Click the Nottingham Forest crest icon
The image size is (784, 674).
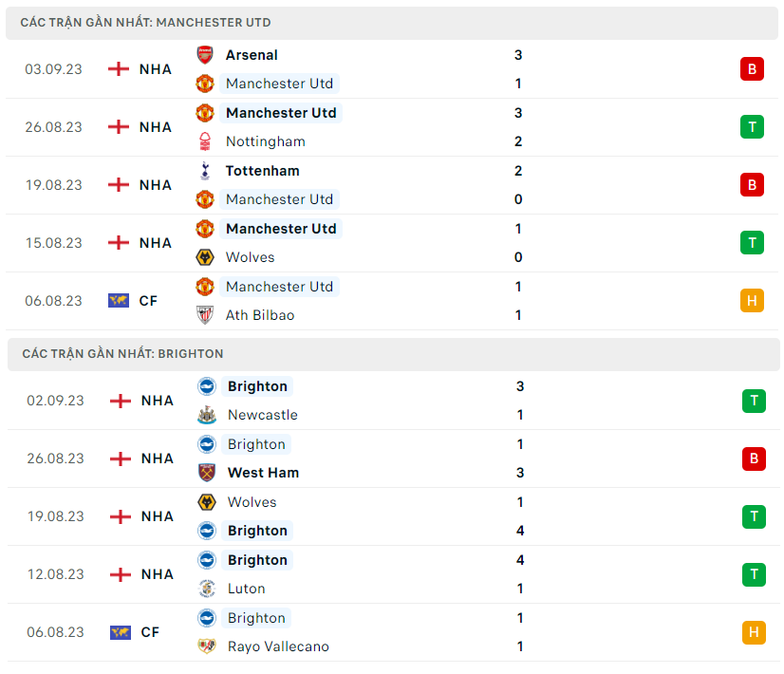(x=205, y=141)
